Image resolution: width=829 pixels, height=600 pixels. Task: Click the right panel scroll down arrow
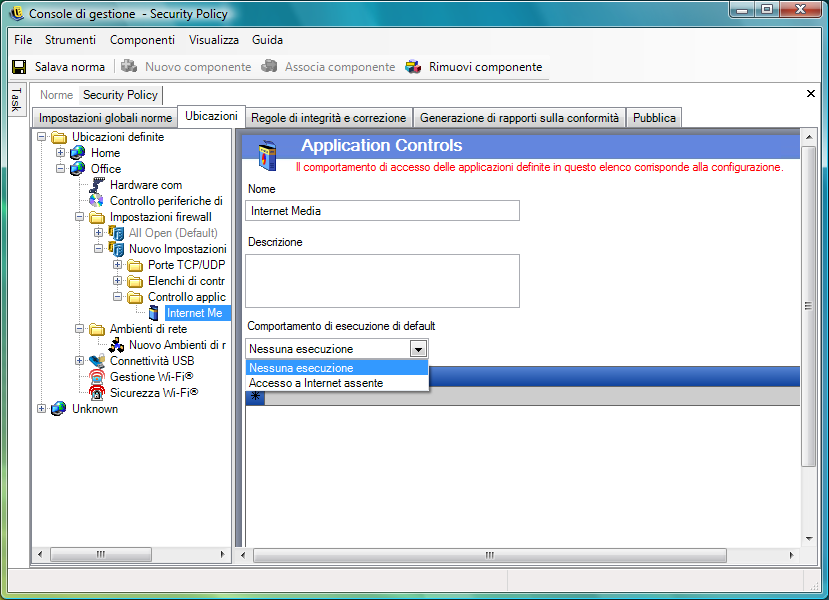click(x=808, y=538)
